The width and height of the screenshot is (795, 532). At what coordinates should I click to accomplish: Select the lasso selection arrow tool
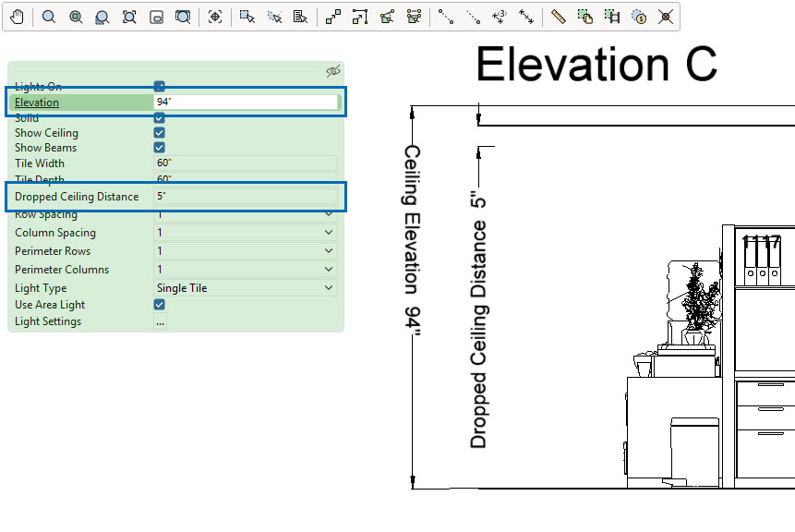274,17
